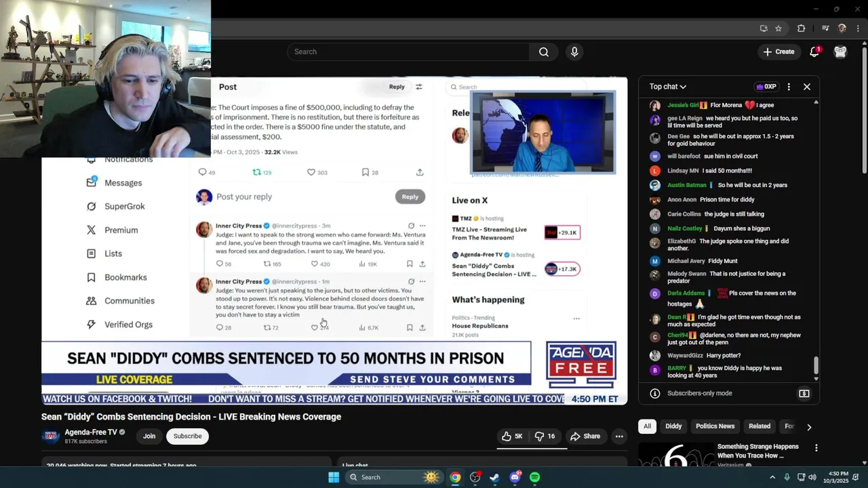
Task: Open Something Strange Happens When You Trace title
Action: tap(758, 451)
